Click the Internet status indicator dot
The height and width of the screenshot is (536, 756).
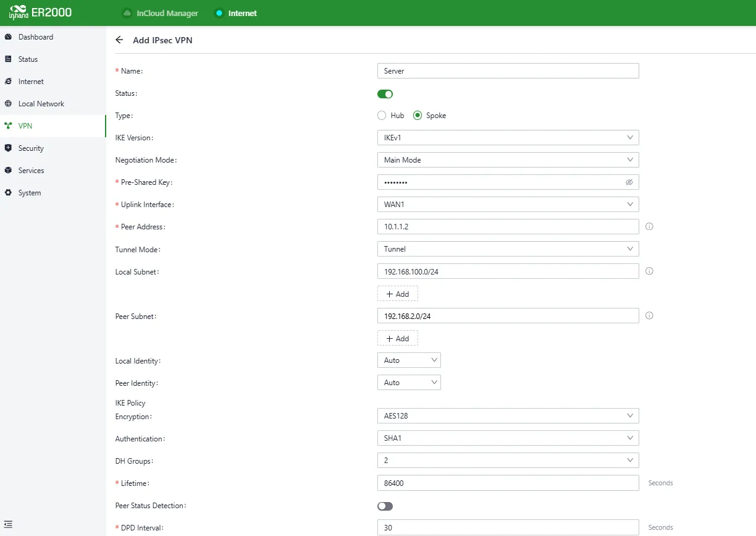click(219, 13)
